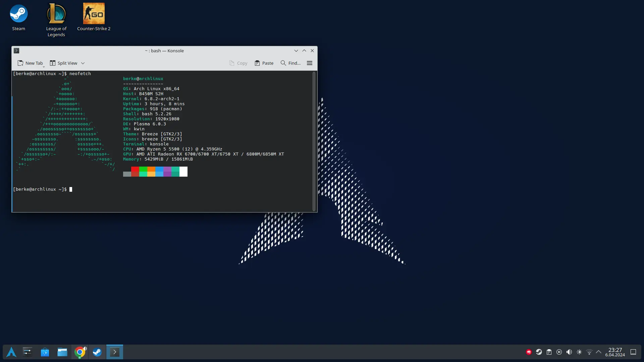Click the Paste toolbar button

coord(264,63)
